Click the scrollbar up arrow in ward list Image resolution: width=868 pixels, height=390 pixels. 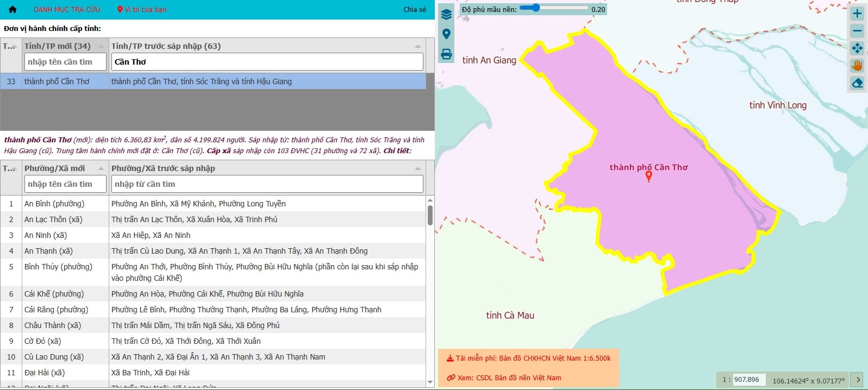430,200
